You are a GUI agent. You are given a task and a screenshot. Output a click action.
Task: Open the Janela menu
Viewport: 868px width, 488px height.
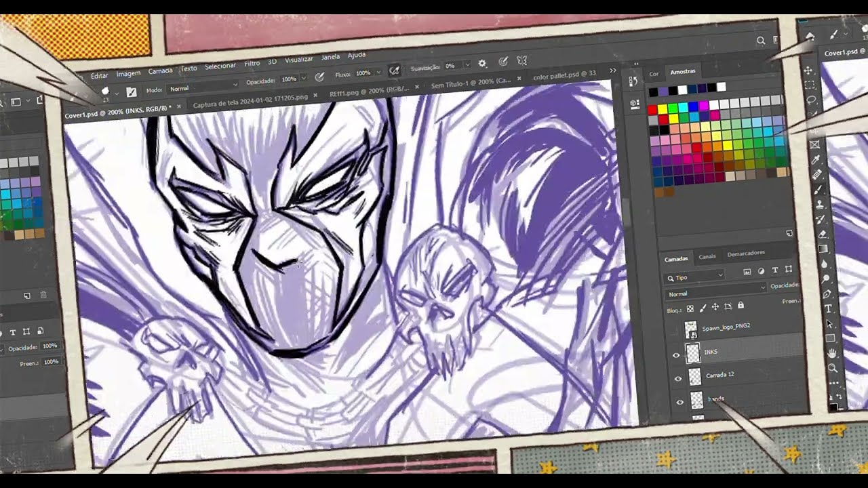click(x=330, y=56)
